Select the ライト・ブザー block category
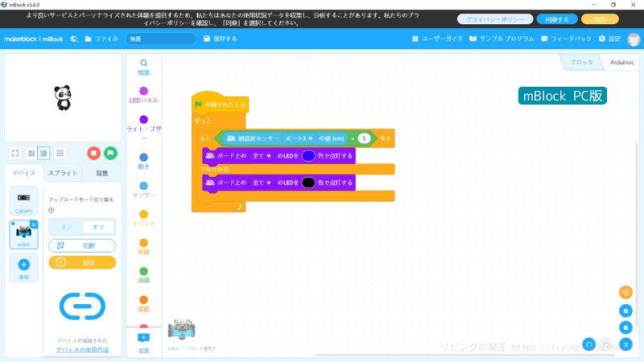Image resolution: width=644 pixels, height=362 pixels. click(143, 128)
